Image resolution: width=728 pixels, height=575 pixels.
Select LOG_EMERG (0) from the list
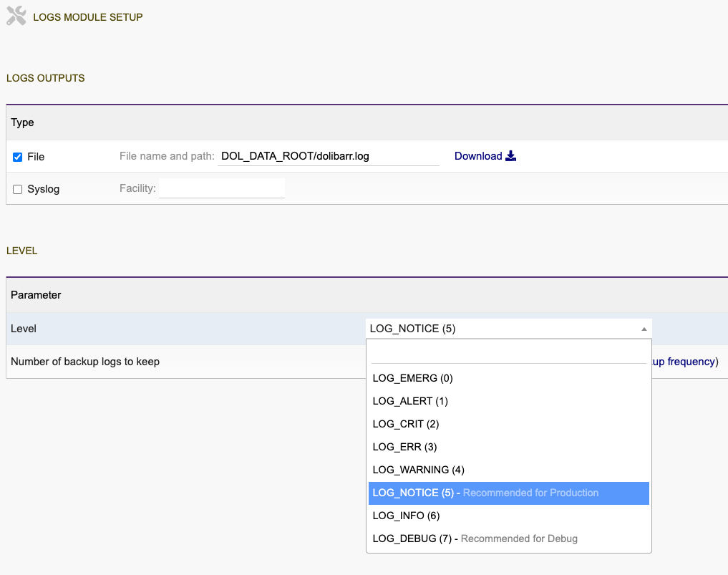click(413, 378)
